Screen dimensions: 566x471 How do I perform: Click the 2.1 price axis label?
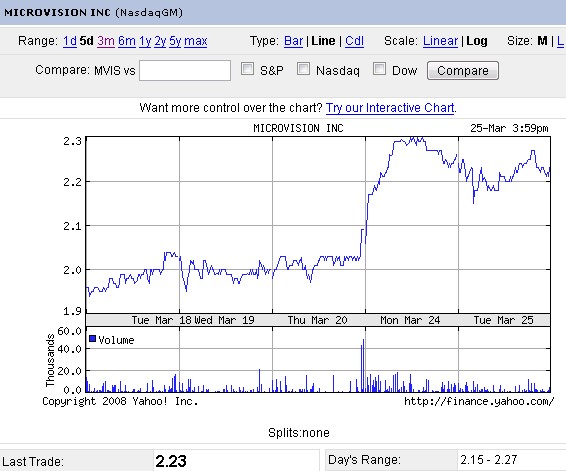click(73, 226)
